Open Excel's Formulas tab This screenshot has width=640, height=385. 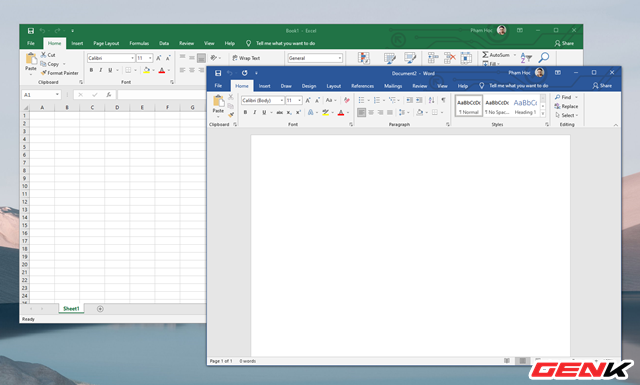pos(139,43)
